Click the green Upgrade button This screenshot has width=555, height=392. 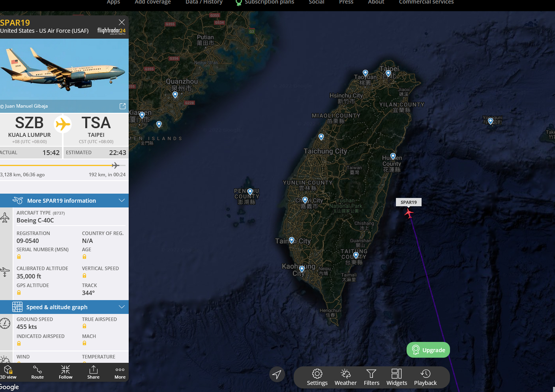tap(428, 350)
